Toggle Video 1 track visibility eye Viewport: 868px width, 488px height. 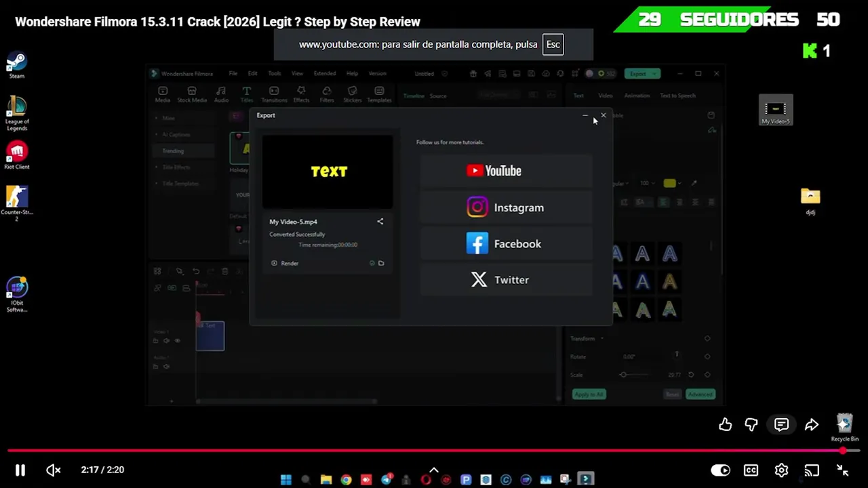point(178,341)
